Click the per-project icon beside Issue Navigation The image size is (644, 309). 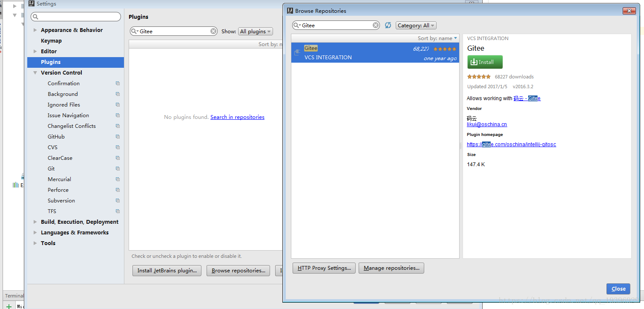click(118, 116)
